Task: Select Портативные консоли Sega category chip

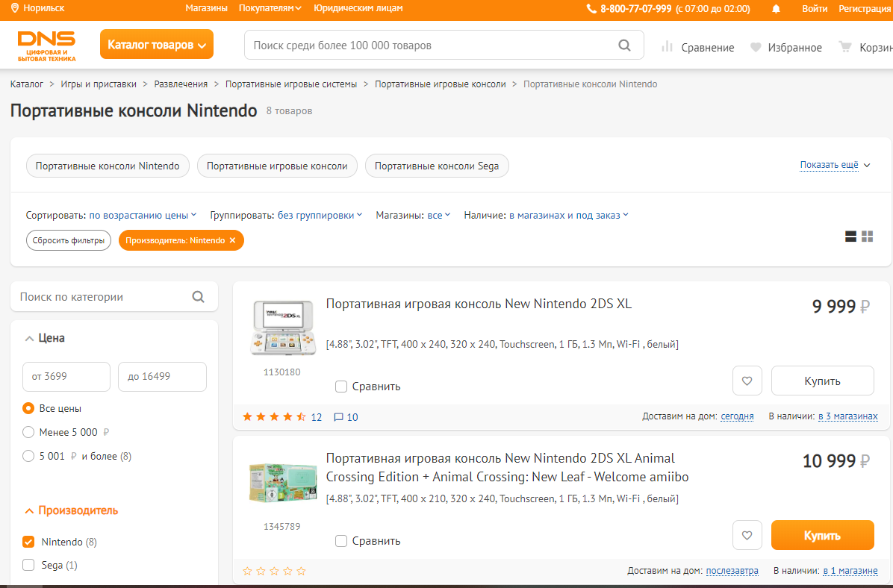Action: tap(437, 166)
